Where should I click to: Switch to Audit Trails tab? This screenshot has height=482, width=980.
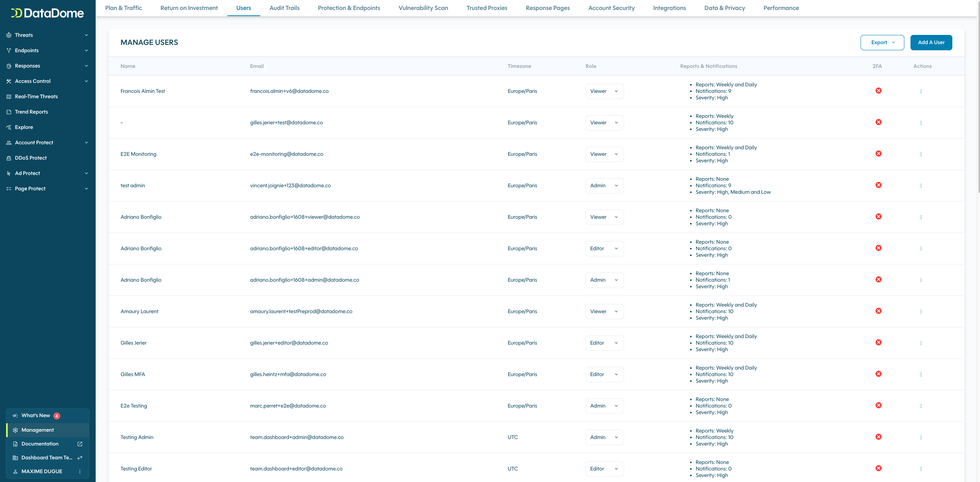coord(284,8)
